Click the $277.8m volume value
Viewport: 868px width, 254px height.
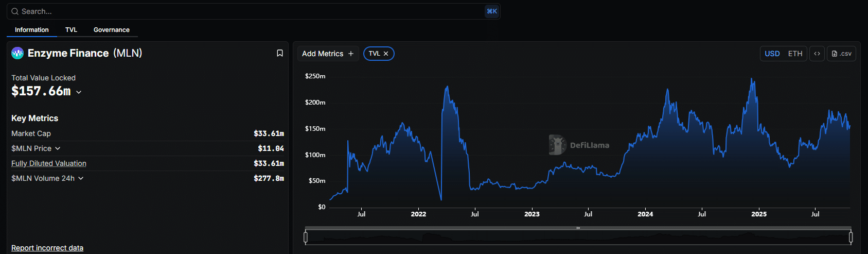pos(269,178)
